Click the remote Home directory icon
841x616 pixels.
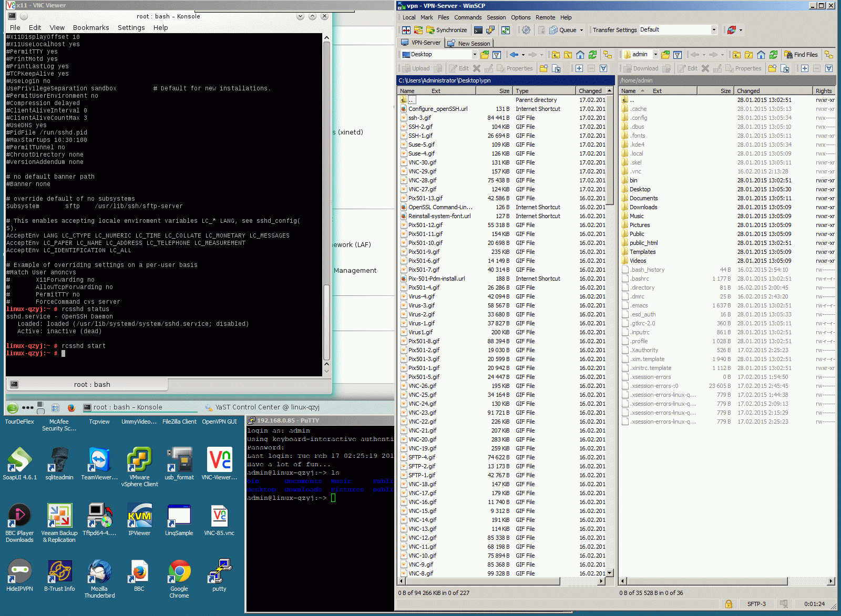point(761,55)
